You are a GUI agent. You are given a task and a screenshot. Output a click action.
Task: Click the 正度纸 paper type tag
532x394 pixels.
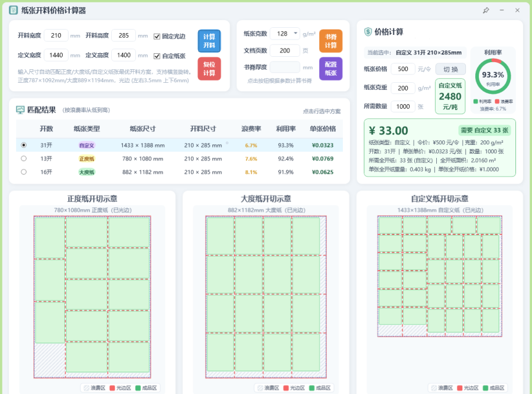pyautogui.click(x=86, y=159)
